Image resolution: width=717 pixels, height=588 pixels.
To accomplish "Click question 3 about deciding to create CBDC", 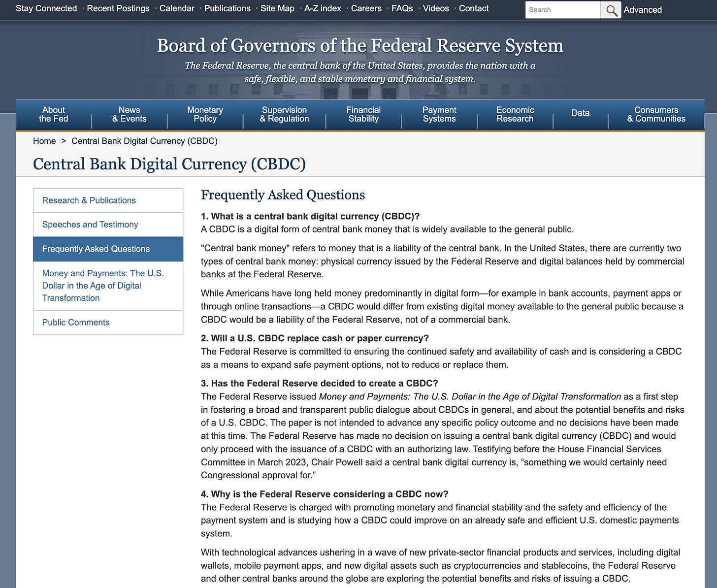I will click(x=320, y=383).
